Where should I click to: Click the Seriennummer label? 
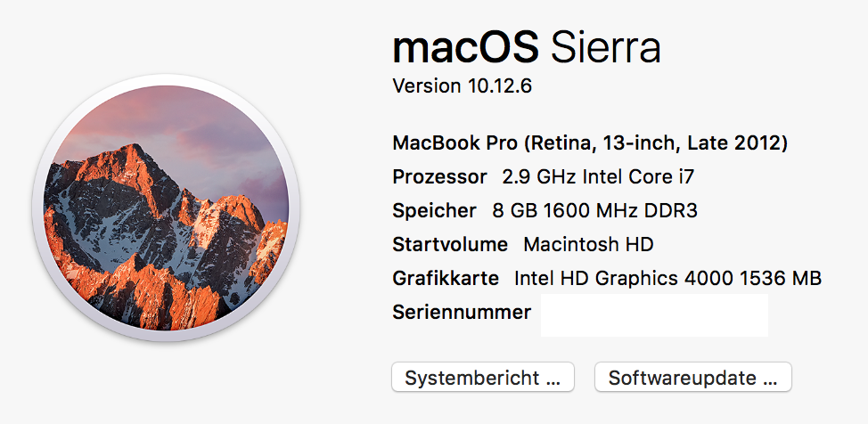461,313
